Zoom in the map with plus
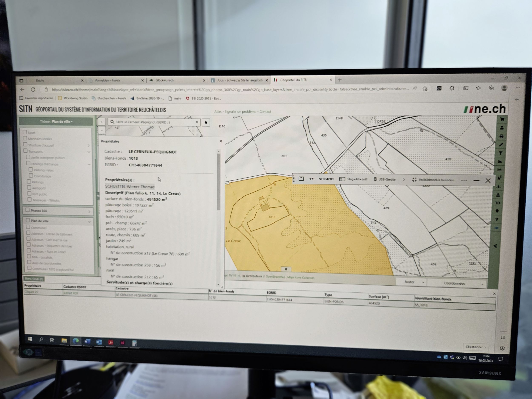Screen dimensions: 532x399 [102, 122]
